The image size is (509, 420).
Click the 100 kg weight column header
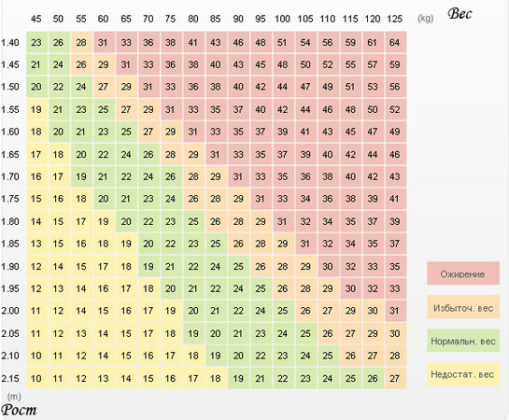282,19
